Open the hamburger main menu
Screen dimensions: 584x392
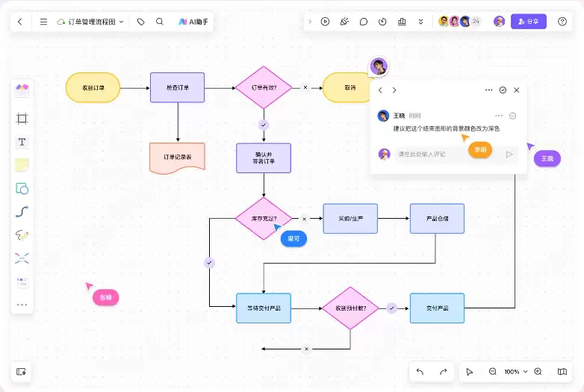[x=43, y=22]
